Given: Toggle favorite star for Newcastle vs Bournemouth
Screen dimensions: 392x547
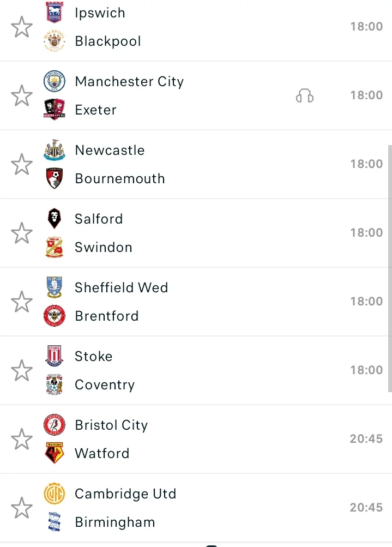Looking at the screenshot, I should coord(22,164).
